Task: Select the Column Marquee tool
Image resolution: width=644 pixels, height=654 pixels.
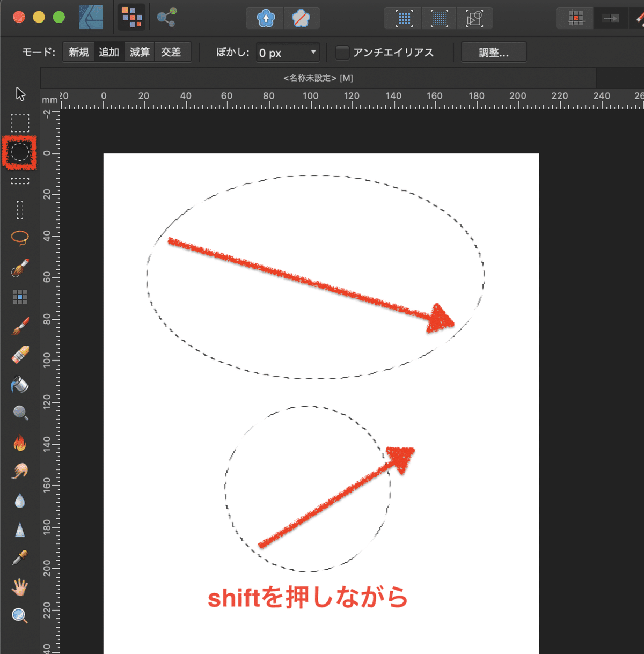Action: (x=20, y=210)
